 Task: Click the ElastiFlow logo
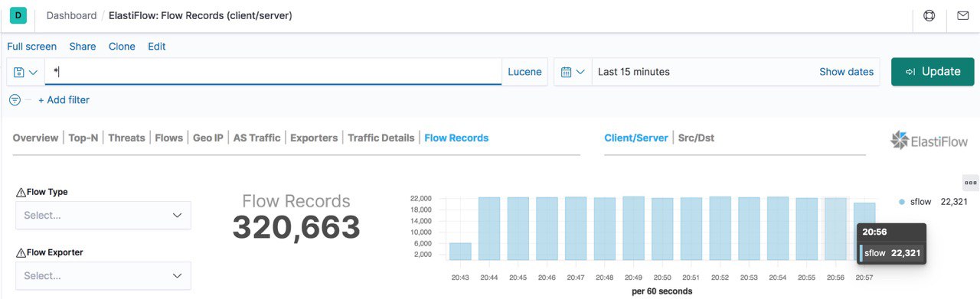[929, 140]
